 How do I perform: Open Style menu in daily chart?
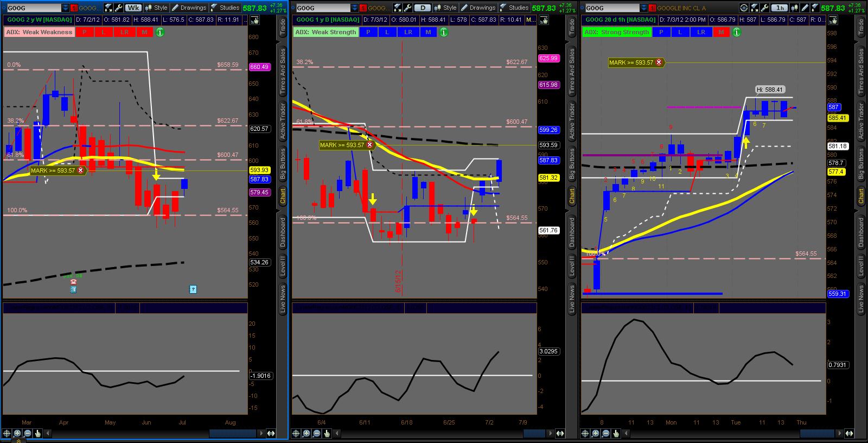445,8
